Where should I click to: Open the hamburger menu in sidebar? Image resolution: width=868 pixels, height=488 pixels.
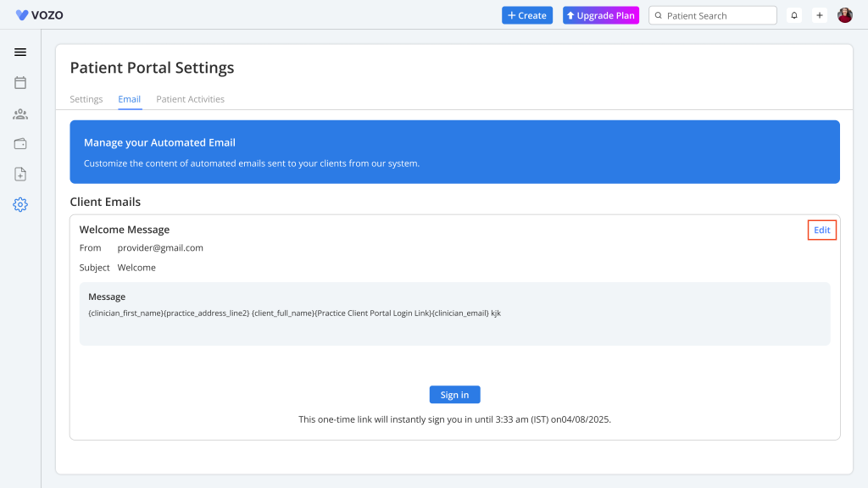[20, 52]
